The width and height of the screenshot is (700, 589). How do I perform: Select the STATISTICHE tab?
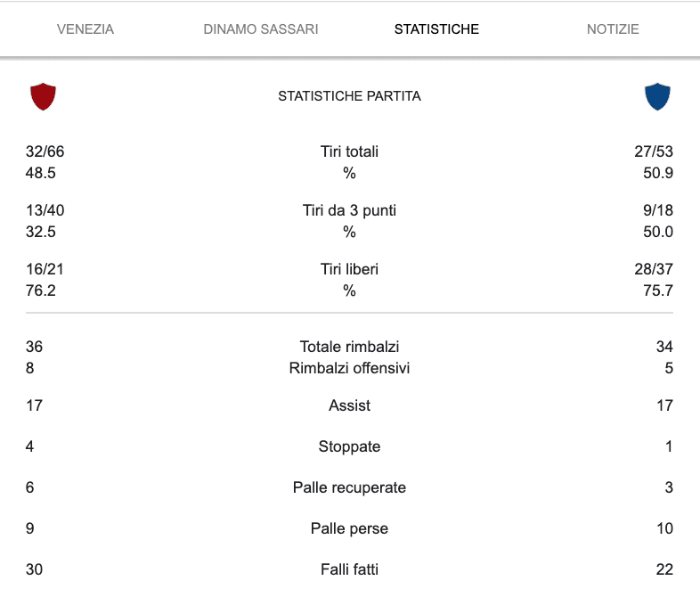436,29
